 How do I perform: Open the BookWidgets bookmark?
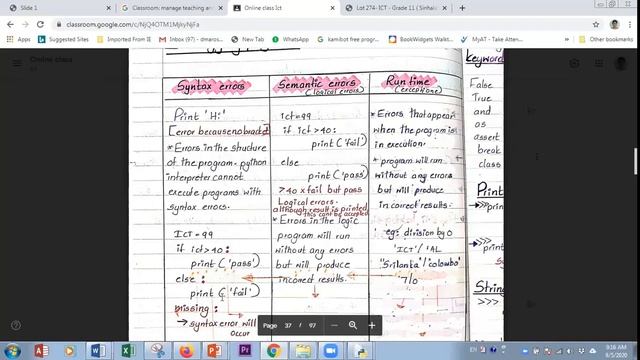tap(421, 39)
